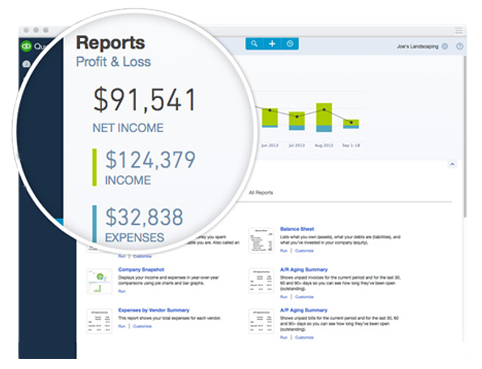Click the Company Snapshot thumbnail preview

pyautogui.click(x=99, y=281)
